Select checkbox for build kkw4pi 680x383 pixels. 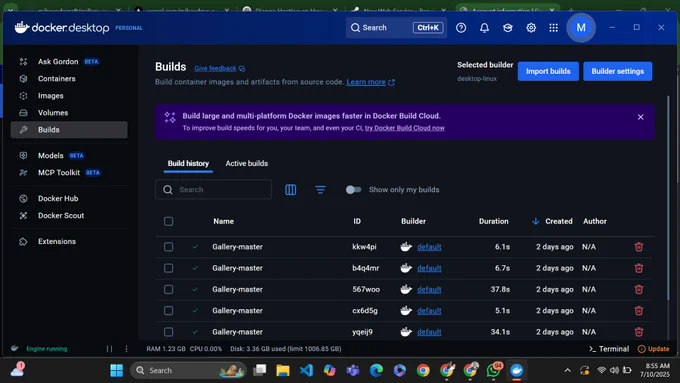coord(168,247)
